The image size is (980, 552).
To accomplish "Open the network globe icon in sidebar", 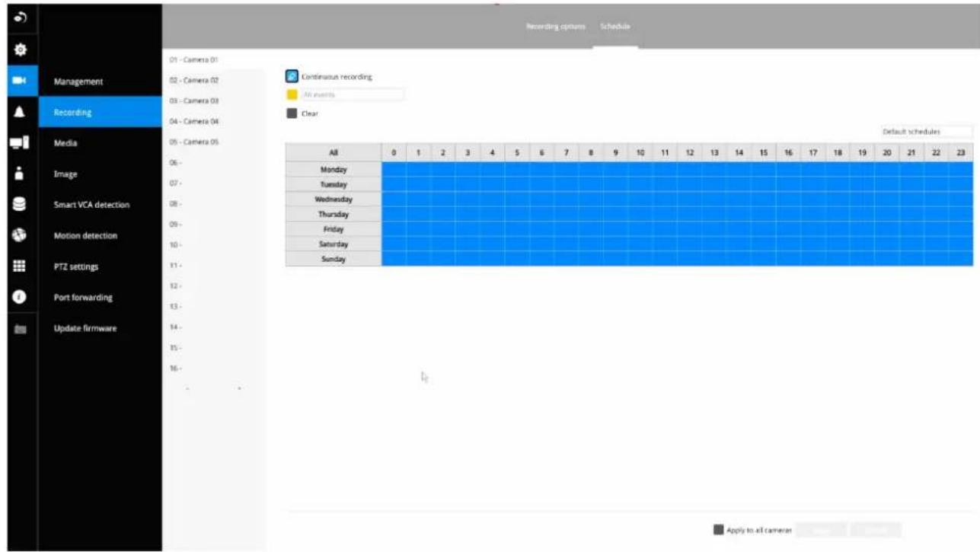I will click(18, 235).
